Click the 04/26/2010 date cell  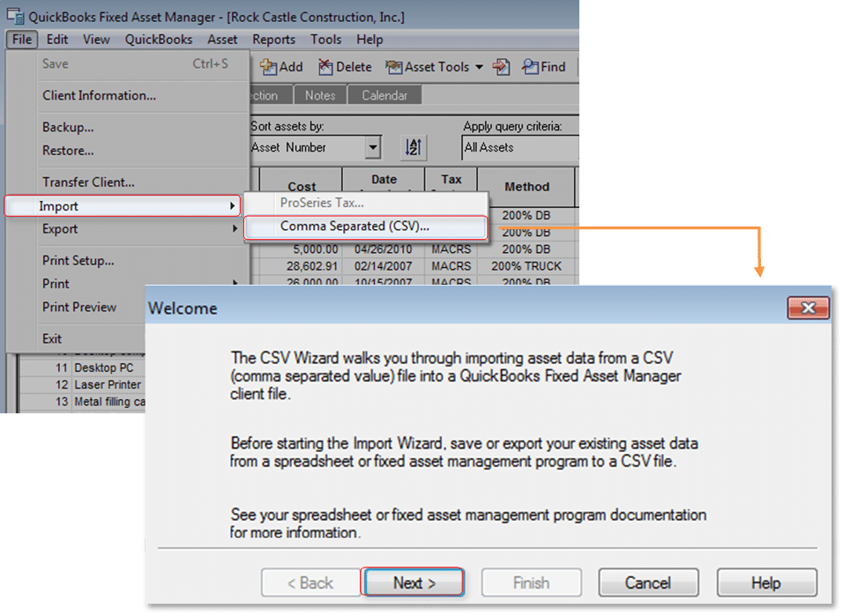(384, 249)
